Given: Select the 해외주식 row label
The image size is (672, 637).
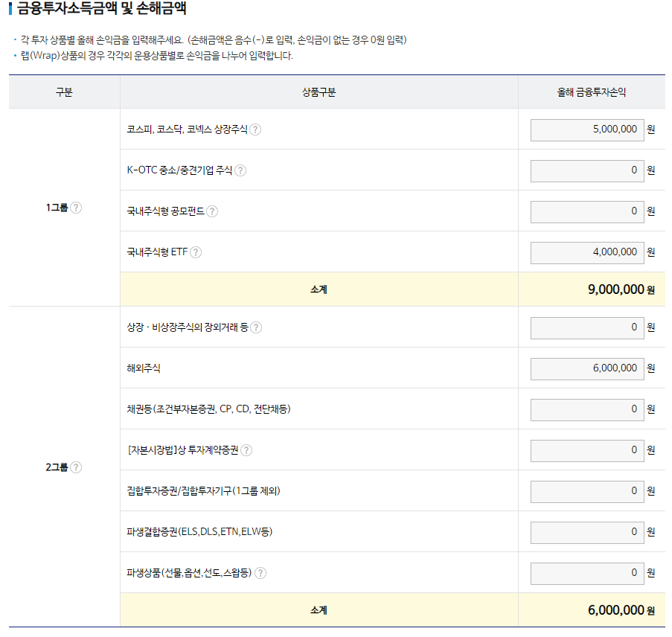Looking at the screenshot, I should [144, 368].
